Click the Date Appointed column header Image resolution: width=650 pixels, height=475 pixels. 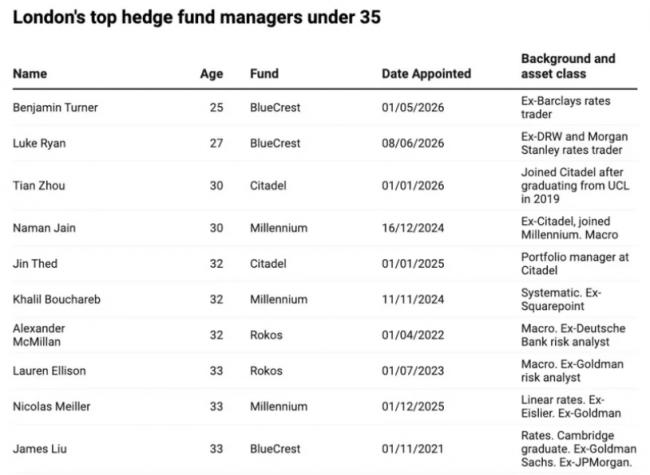pyautogui.click(x=426, y=74)
